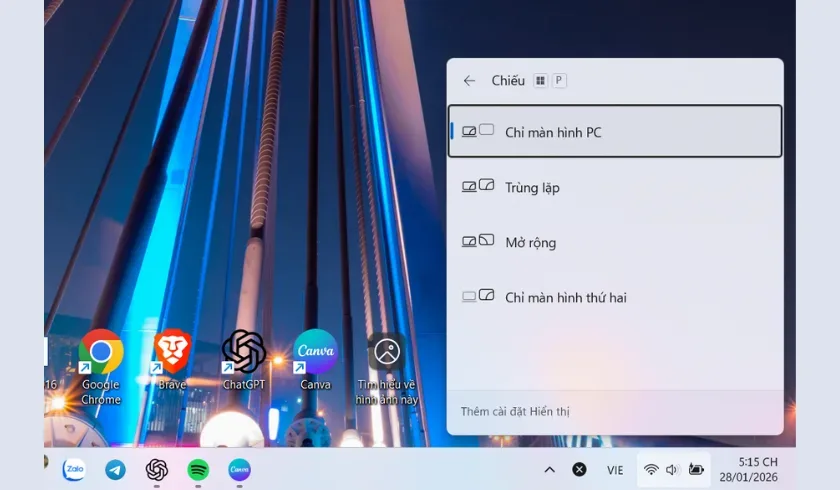
Task: Open Thêm cài đặt Hiển thị link
Action: point(515,411)
